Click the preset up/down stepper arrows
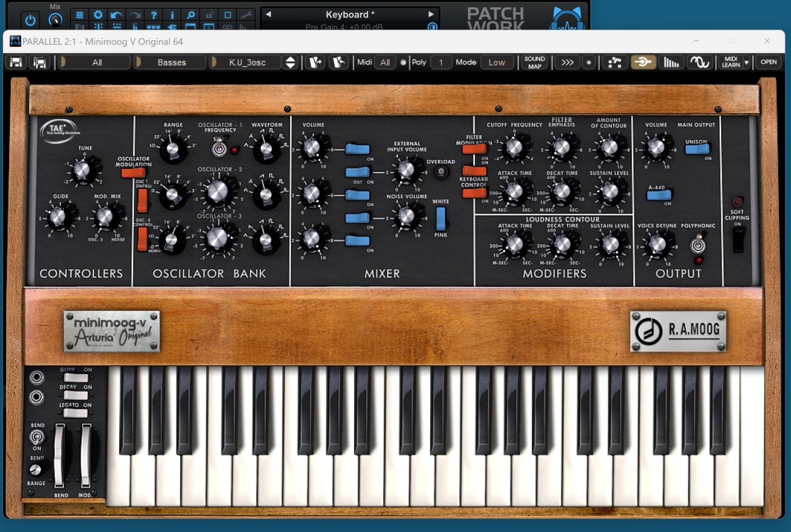 (x=291, y=62)
